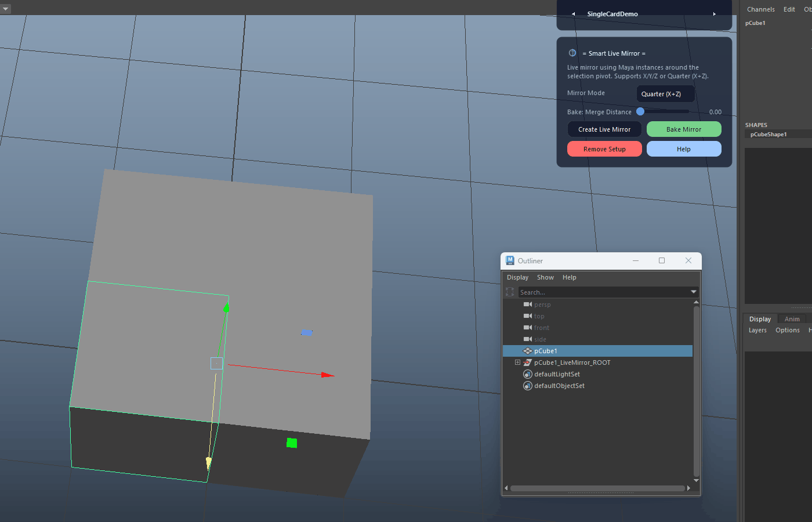
Task: Select the top camera in the Outliner
Action: [539, 316]
